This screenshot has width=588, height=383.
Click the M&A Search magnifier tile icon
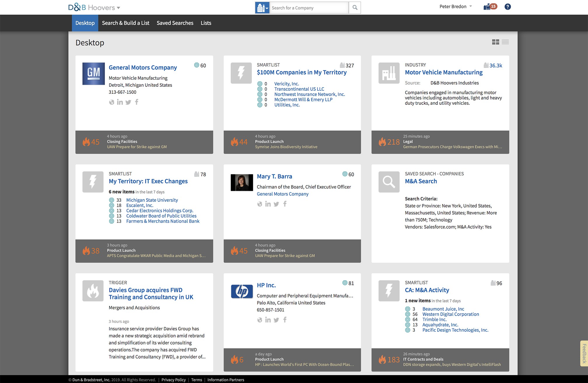[389, 182]
